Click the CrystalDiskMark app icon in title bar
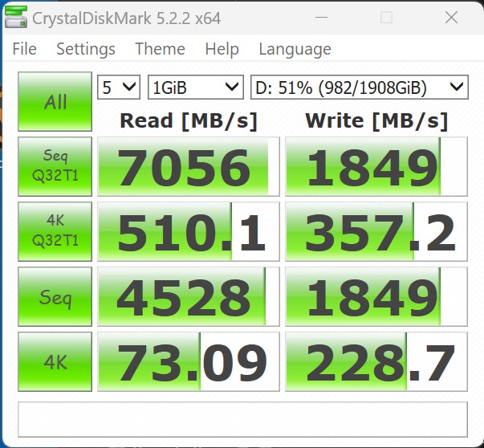This screenshot has height=448, width=484. coord(16,17)
